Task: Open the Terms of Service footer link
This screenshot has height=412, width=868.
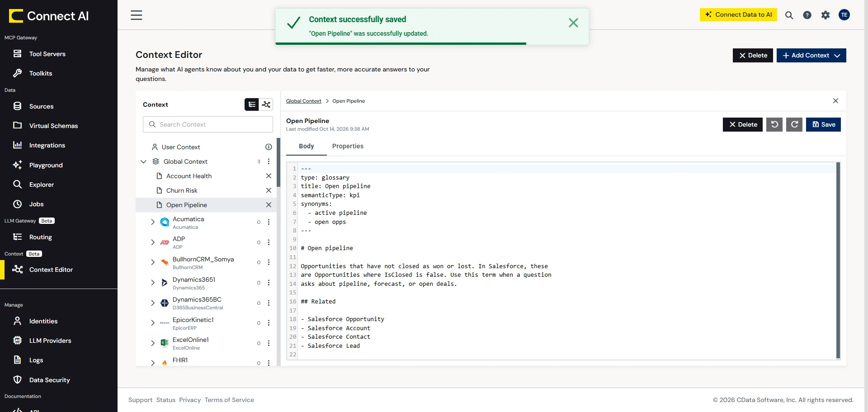Action: coord(229,400)
